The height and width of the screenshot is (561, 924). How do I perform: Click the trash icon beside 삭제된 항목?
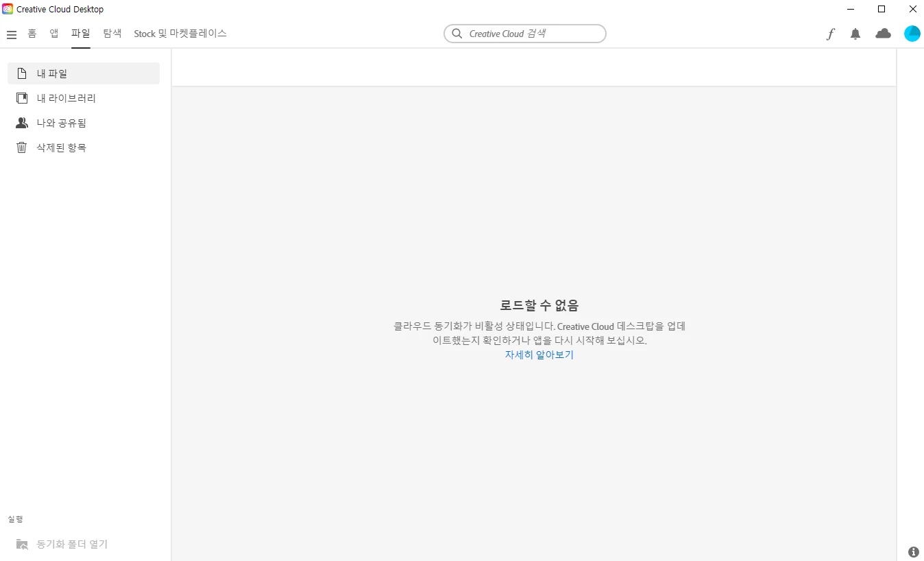(x=22, y=147)
